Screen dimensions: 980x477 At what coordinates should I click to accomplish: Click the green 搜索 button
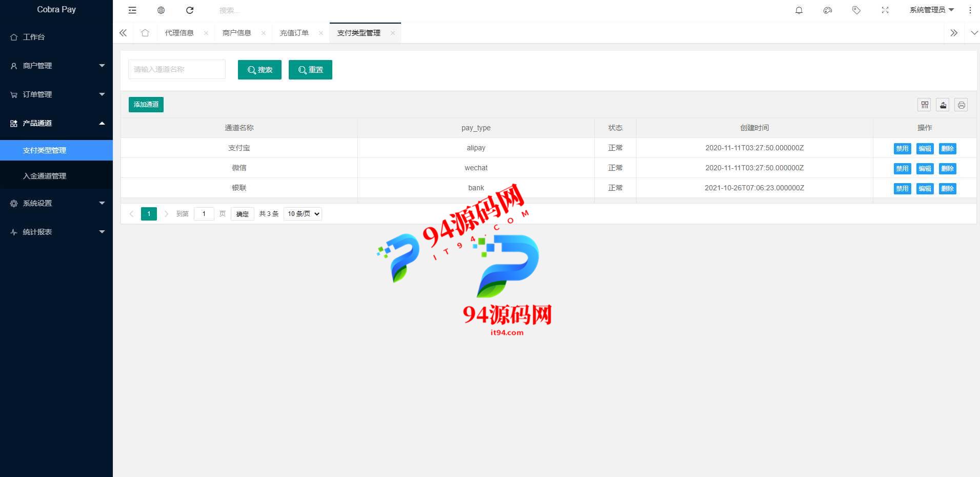(x=259, y=70)
